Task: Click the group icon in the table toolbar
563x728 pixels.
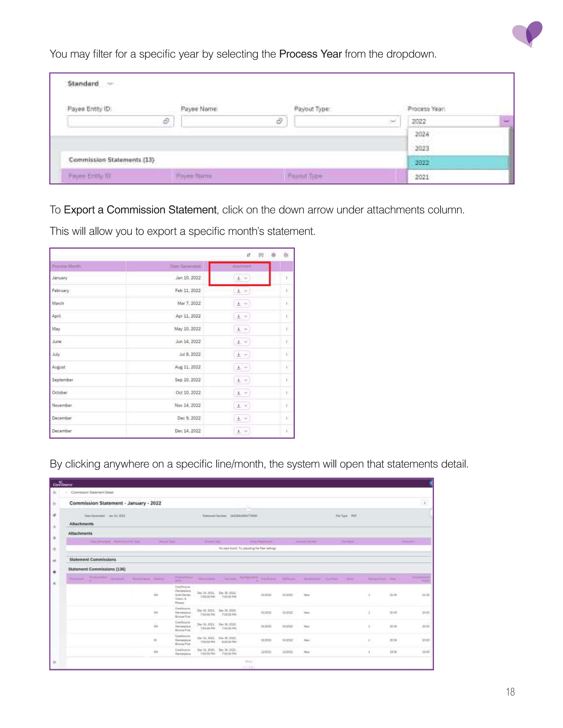Action: (x=261, y=255)
